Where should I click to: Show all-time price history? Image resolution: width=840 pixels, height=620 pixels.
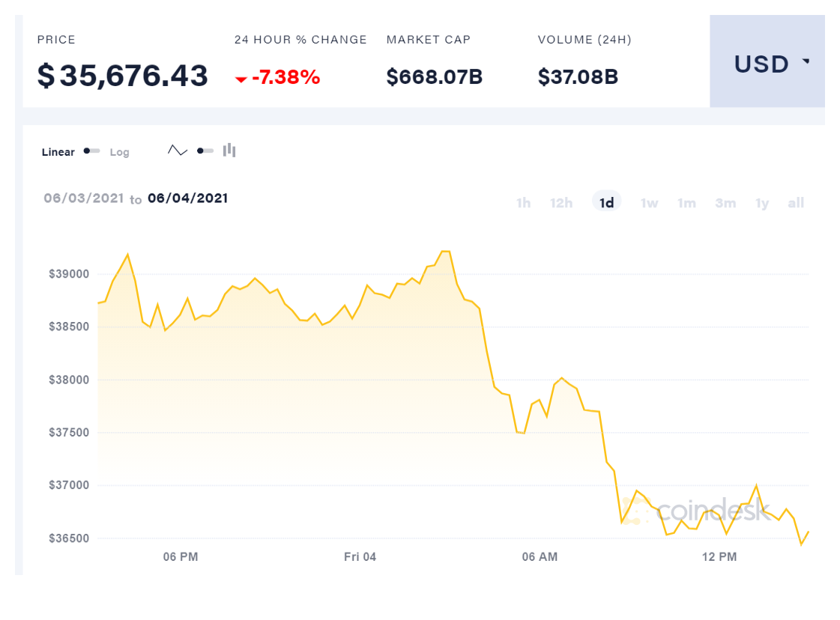pos(796,203)
